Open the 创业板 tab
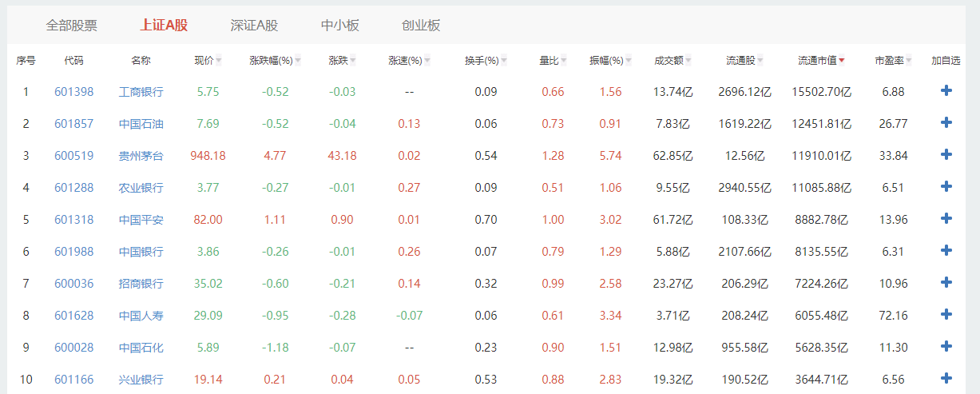 [421, 26]
